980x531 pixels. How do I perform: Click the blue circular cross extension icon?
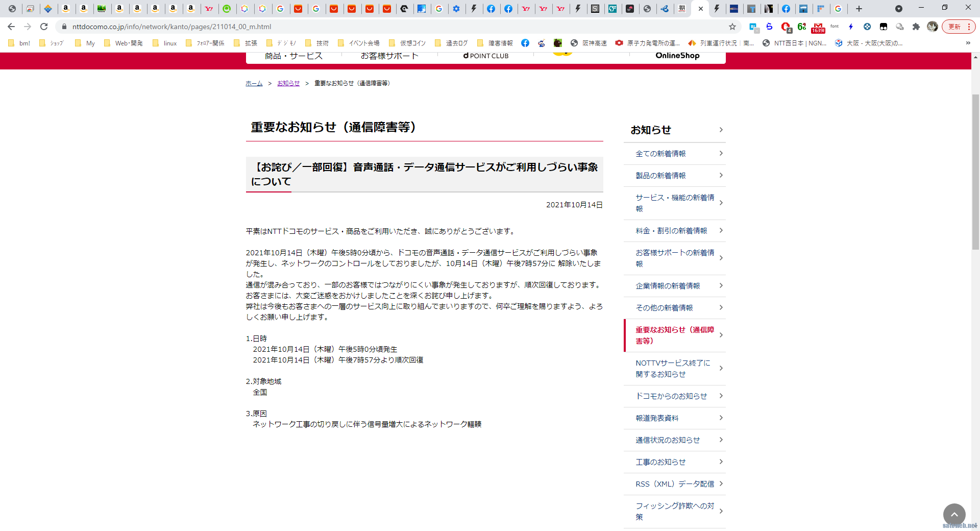click(x=867, y=27)
